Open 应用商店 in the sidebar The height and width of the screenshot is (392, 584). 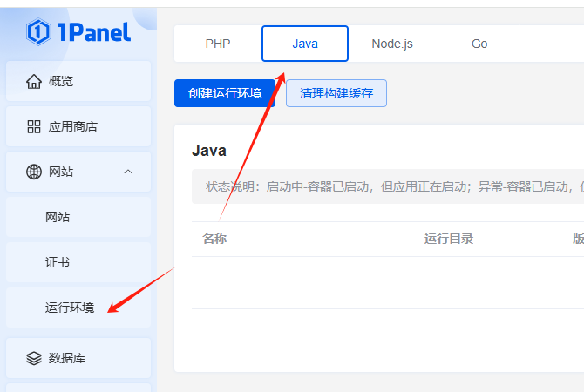coord(78,126)
